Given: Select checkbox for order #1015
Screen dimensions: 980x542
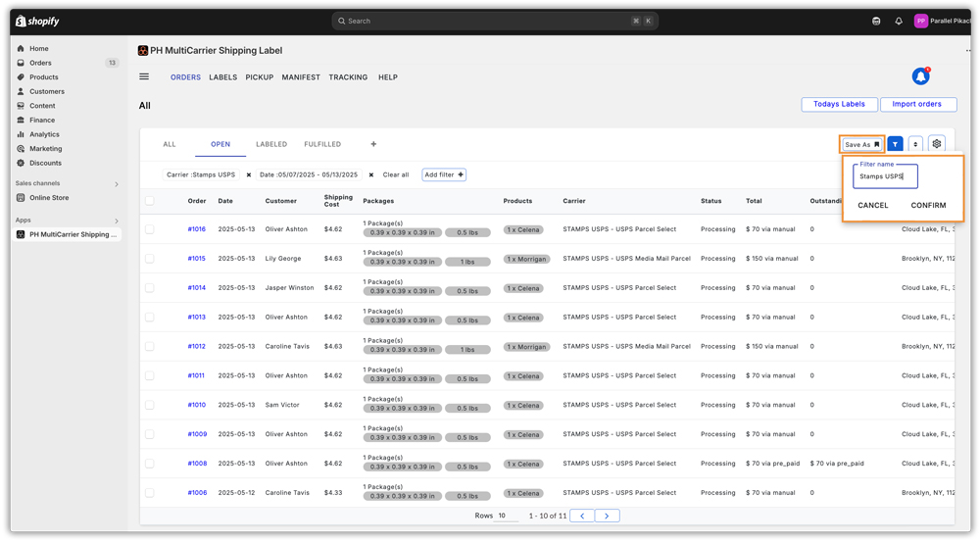Looking at the screenshot, I should point(149,259).
